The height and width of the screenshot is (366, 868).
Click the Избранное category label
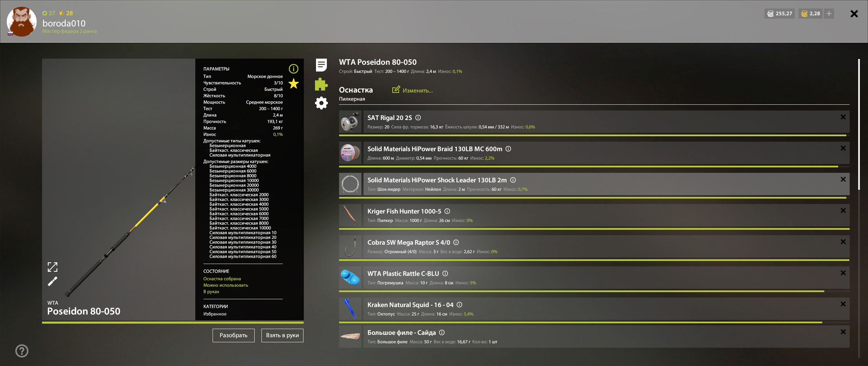point(215,314)
